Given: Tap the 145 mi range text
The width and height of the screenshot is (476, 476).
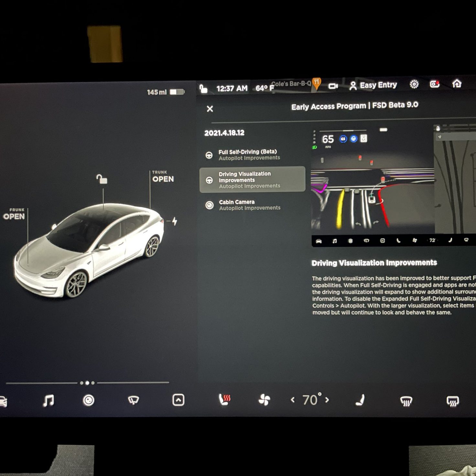Looking at the screenshot, I should click(157, 92).
